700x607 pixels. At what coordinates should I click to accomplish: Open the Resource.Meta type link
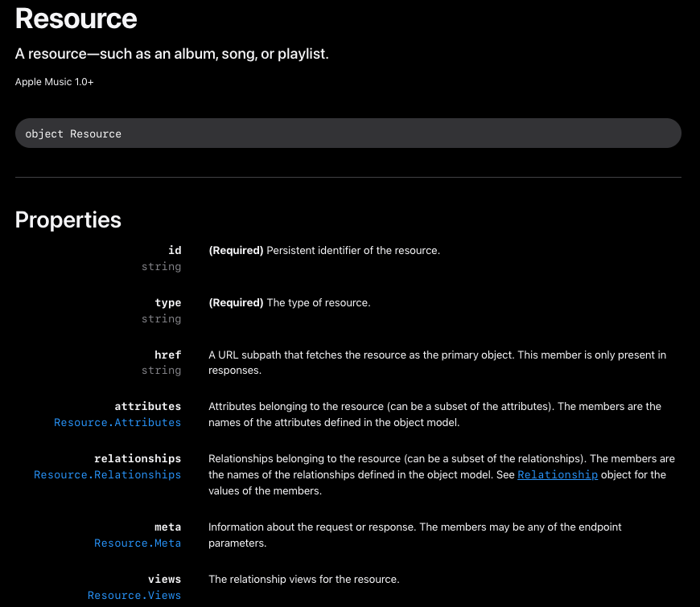[138, 543]
